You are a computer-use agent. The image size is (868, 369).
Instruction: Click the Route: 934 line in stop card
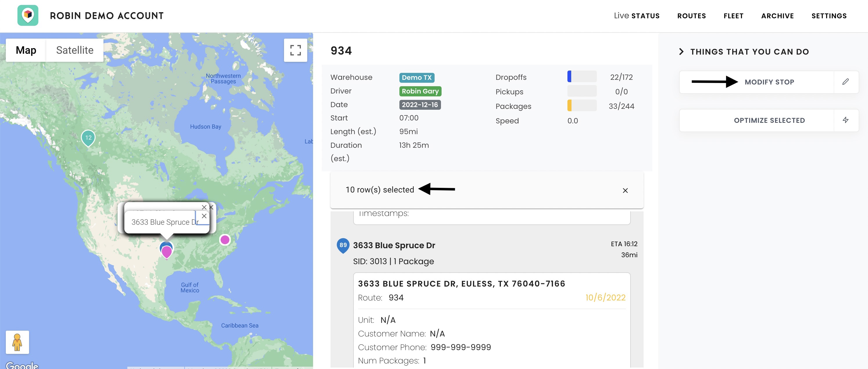tap(381, 298)
